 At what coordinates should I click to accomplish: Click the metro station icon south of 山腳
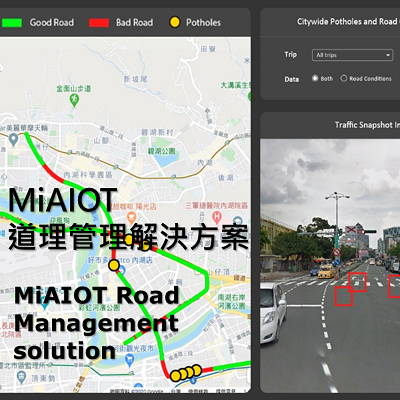click(115, 167)
